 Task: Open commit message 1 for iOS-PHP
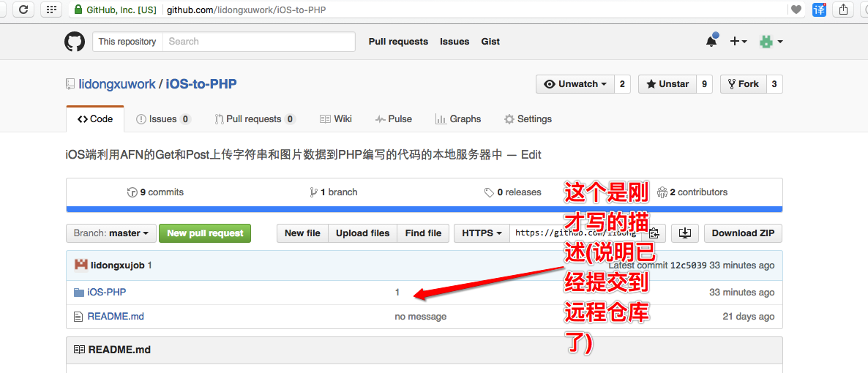397,293
